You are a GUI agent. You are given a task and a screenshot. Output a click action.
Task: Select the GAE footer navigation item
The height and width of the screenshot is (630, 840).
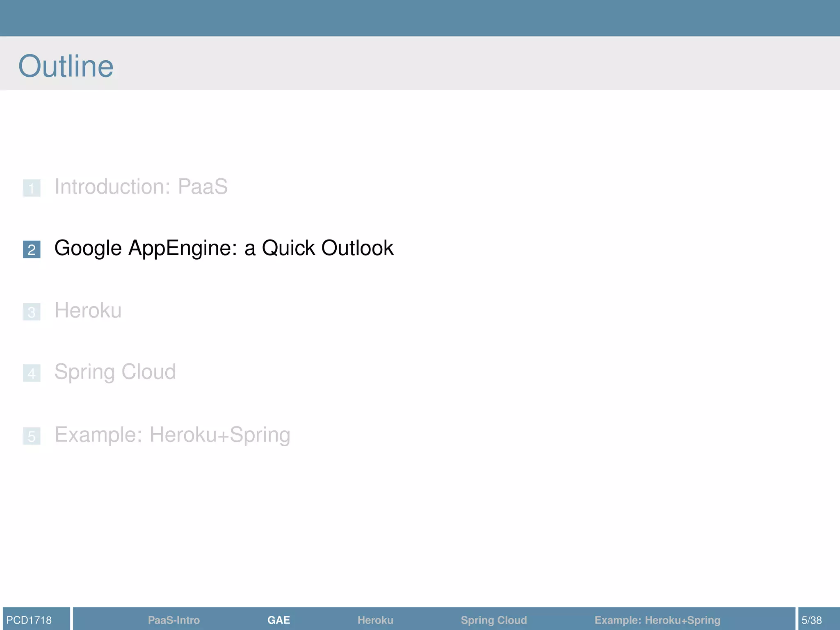coord(278,620)
